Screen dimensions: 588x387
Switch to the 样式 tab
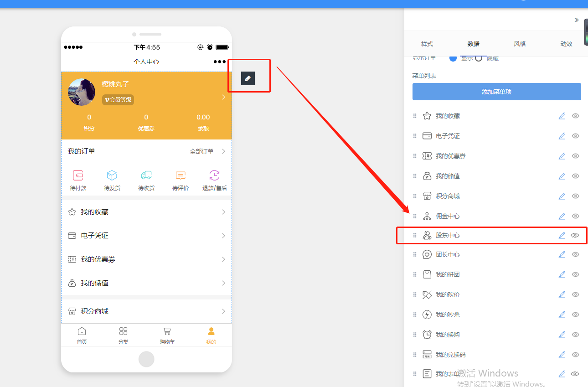[x=427, y=43]
